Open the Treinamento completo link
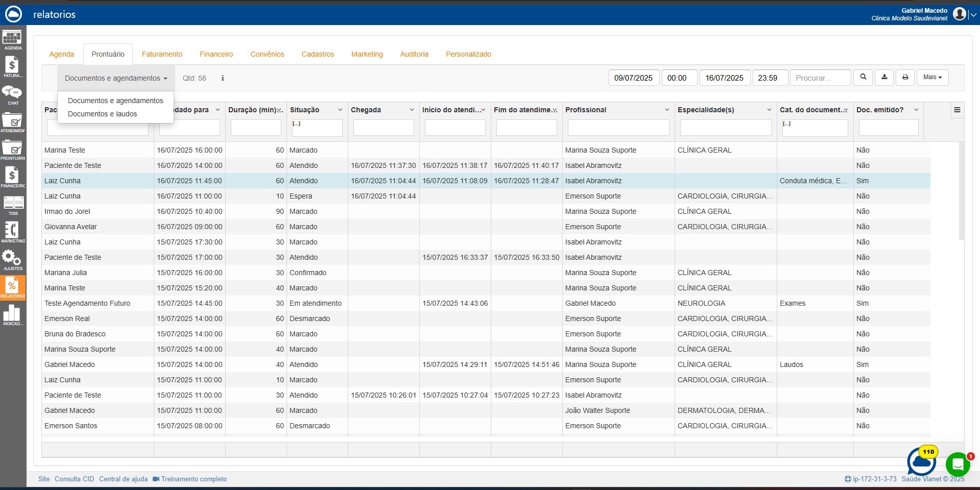 (194, 479)
